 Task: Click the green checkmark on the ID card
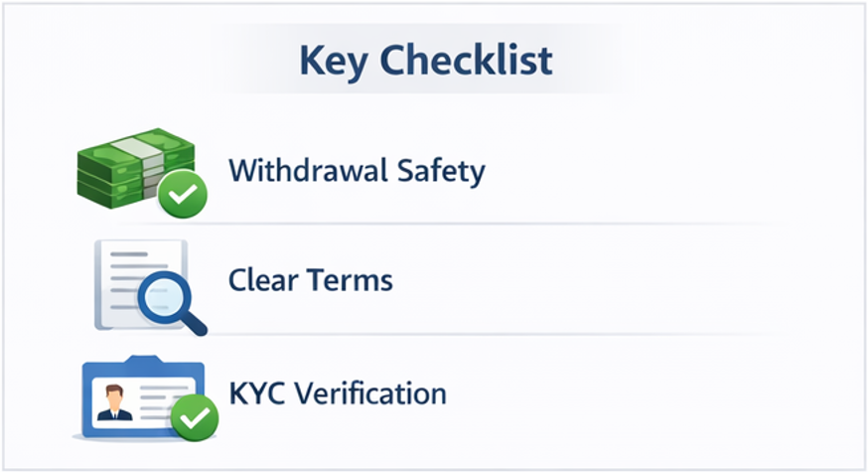click(x=194, y=417)
